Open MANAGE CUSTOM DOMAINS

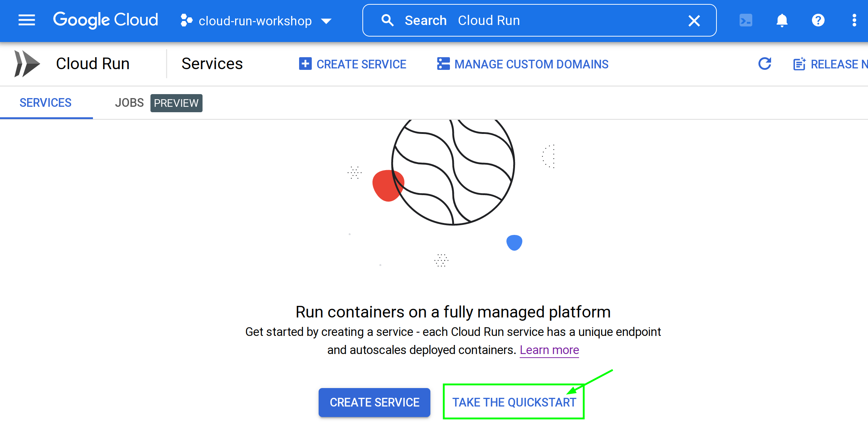tap(523, 64)
